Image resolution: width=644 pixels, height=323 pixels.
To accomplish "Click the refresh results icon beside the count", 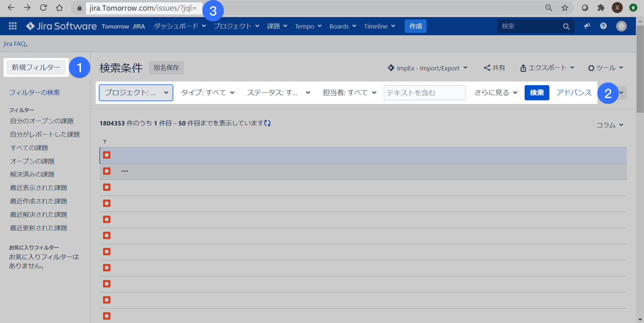I will pyautogui.click(x=267, y=123).
